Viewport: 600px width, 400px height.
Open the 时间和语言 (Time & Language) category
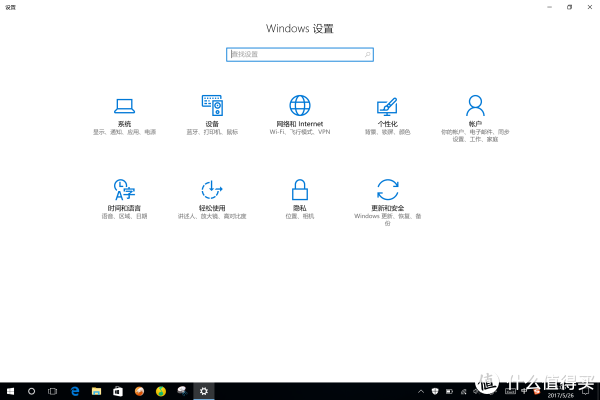(x=124, y=199)
